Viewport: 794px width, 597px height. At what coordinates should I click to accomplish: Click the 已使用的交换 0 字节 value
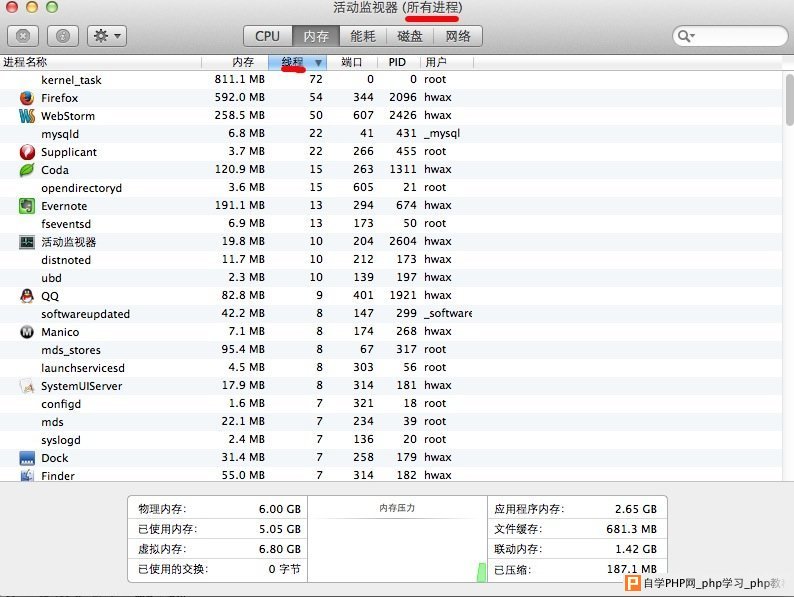coord(285,569)
